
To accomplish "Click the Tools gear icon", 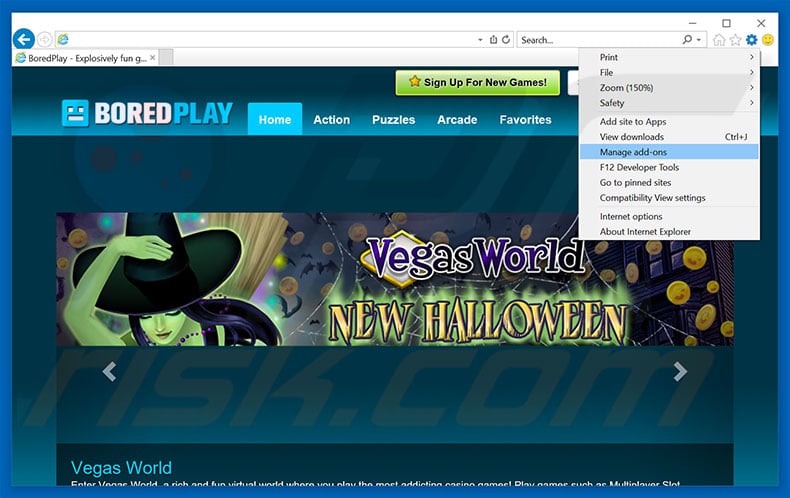I will (751, 39).
